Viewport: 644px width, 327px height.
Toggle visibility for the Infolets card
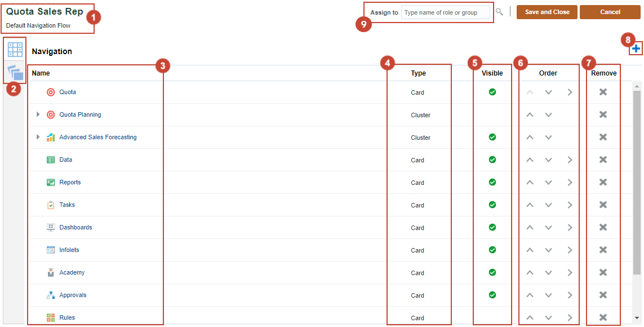click(x=492, y=250)
